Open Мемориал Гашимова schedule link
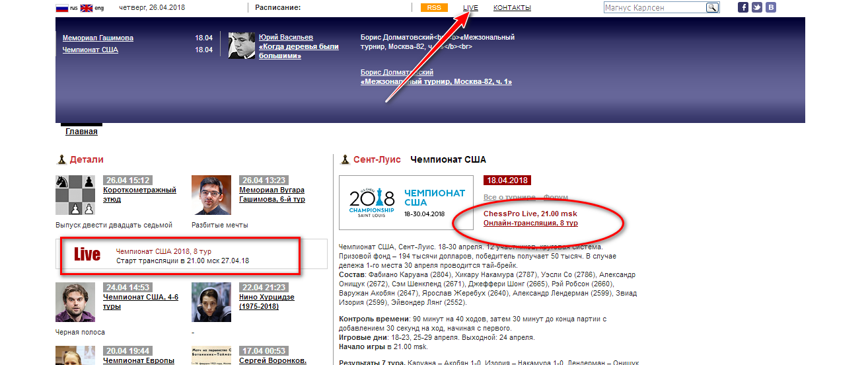 coord(98,38)
